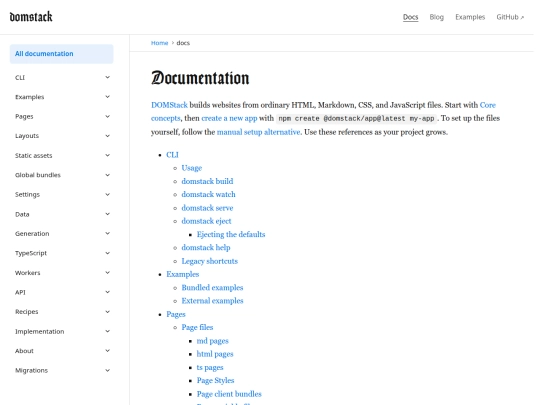540x405 pixels.
Task: Open the GitHub external link
Action: [x=510, y=17]
